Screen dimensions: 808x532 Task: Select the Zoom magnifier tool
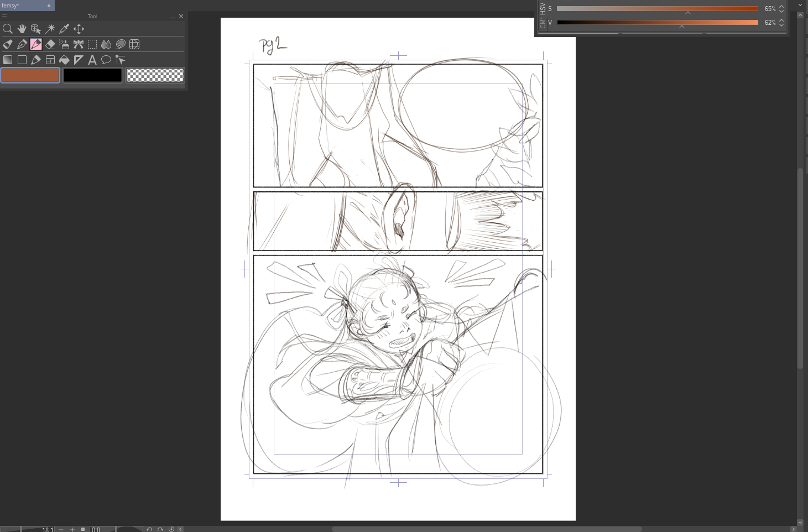pyautogui.click(x=8, y=29)
